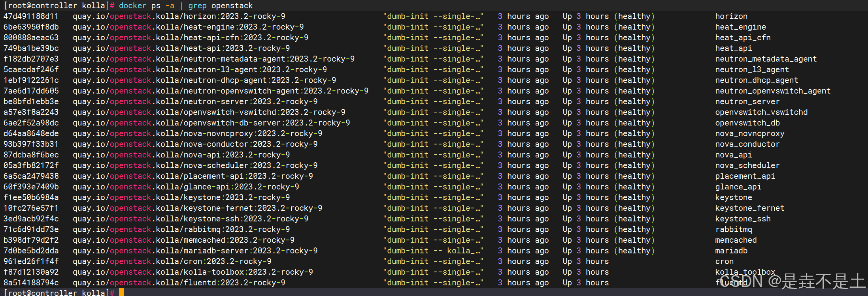
Task: Click the glance-api image name
Action: tap(242, 187)
